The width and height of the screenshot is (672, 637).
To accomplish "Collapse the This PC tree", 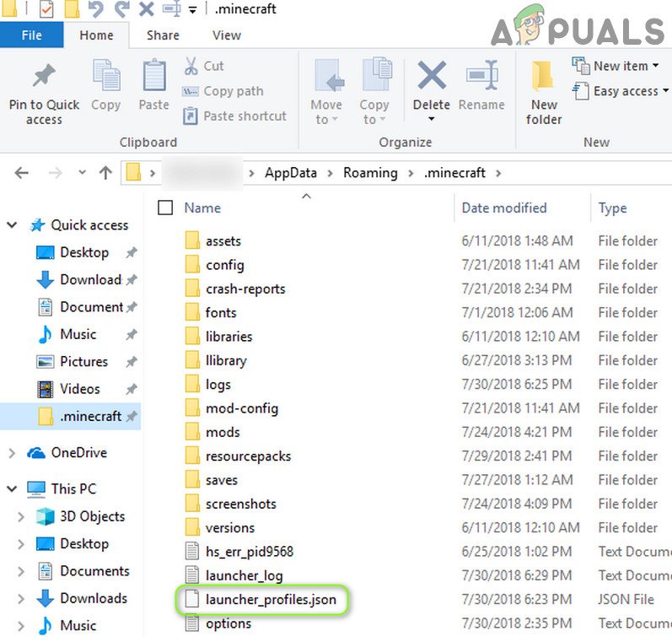I will [x=12, y=489].
